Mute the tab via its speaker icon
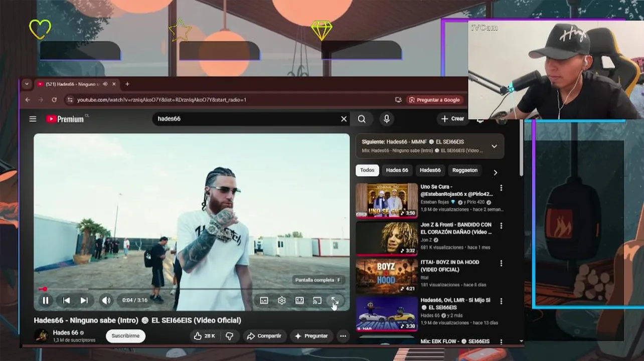Viewport: 644px width, 361px height. point(105,84)
